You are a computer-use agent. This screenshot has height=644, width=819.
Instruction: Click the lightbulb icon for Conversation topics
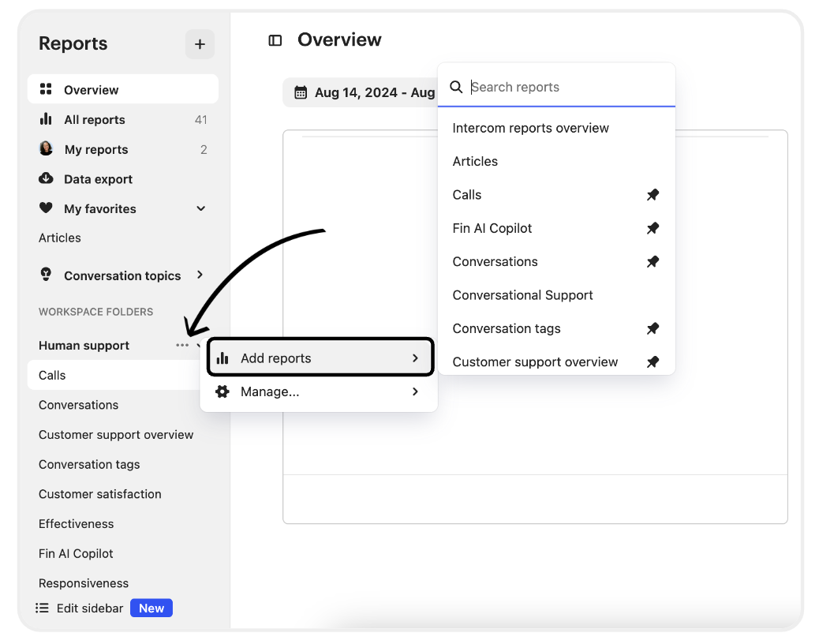(x=46, y=275)
